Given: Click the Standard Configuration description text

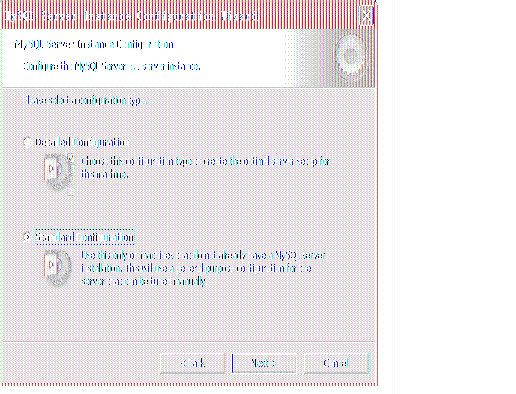Looking at the screenshot, I should (x=203, y=268).
